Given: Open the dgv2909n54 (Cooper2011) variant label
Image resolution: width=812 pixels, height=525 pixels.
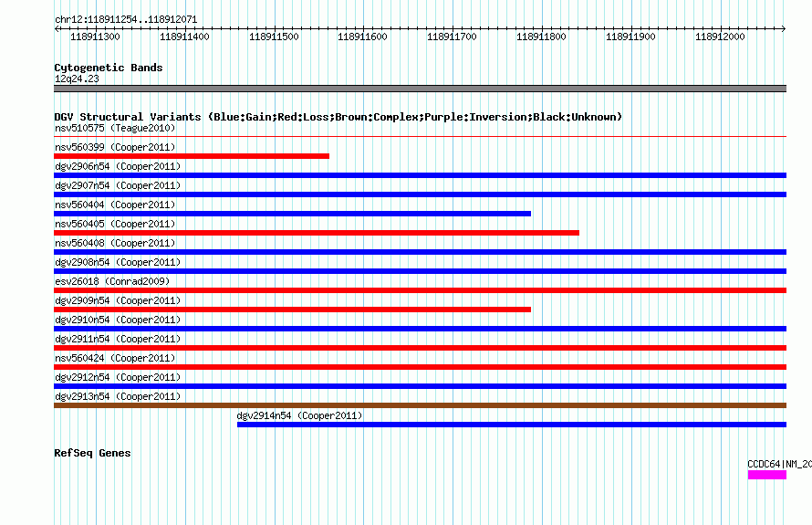Looking at the screenshot, I should (x=118, y=300).
